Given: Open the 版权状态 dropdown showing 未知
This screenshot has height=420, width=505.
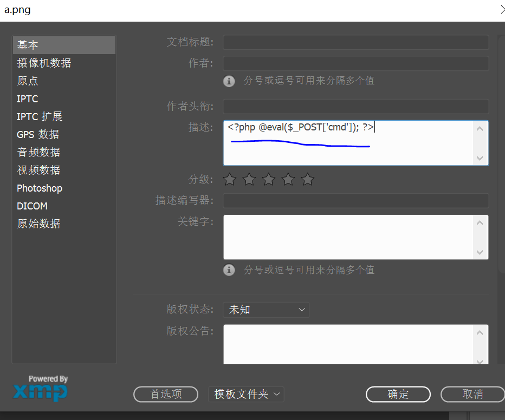Looking at the screenshot, I should pyautogui.click(x=266, y=310).
